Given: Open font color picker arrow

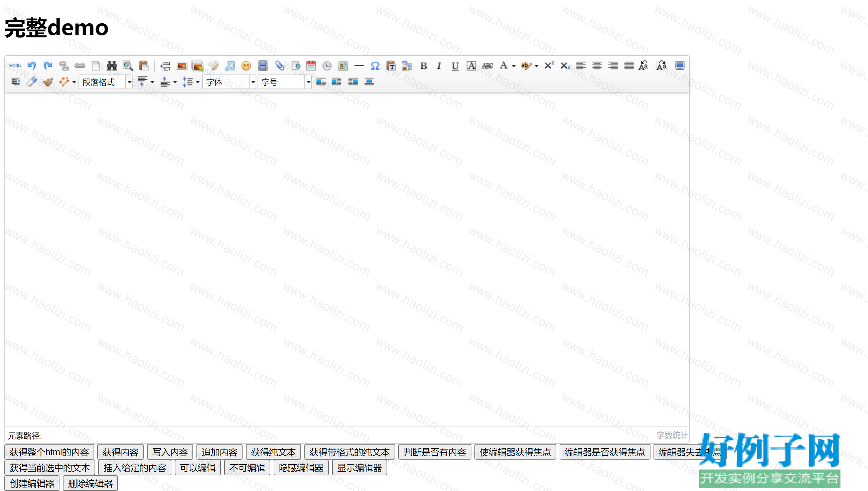Looking at the screenshot, I should [x=514, y=66].
